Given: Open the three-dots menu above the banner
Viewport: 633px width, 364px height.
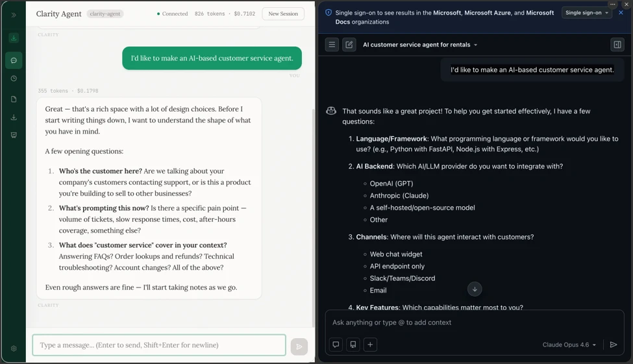Looking at the screenshot, I should click(x=612, y=4).
